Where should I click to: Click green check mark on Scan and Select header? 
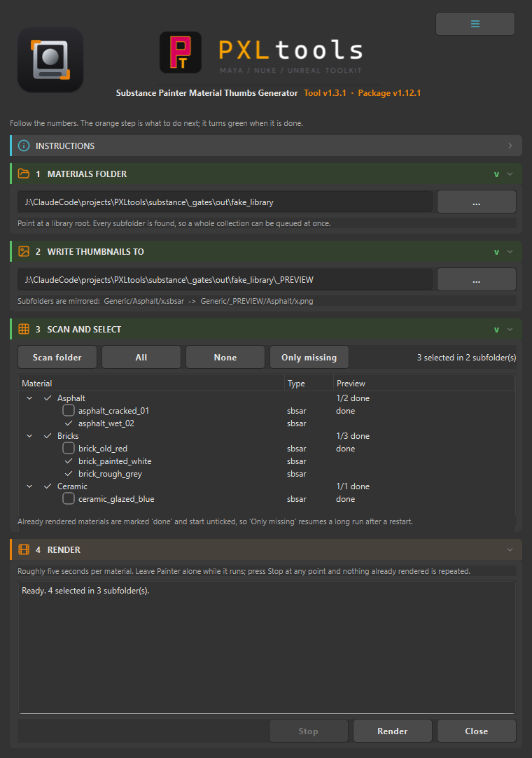(x=496, y=330)
